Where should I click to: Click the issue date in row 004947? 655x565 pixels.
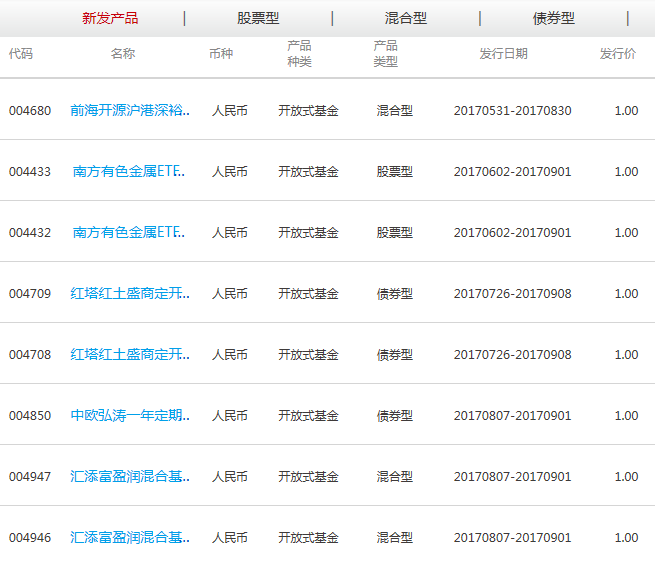click(513, 476)
